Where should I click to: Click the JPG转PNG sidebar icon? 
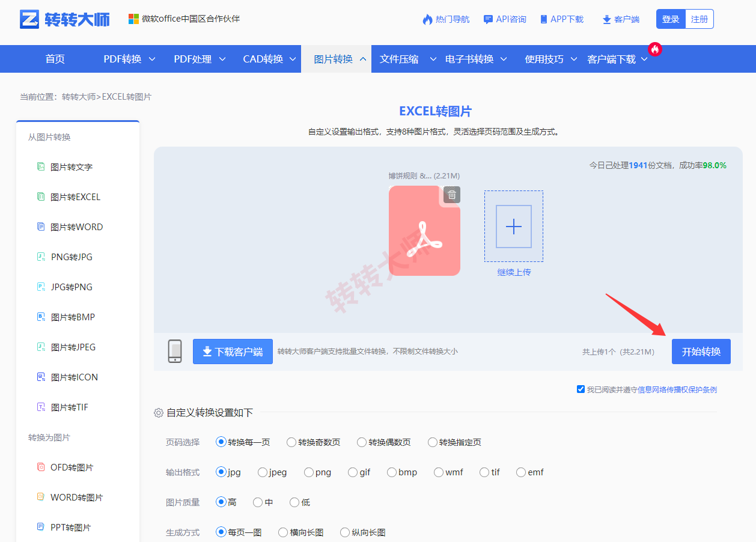coord(41,287)
